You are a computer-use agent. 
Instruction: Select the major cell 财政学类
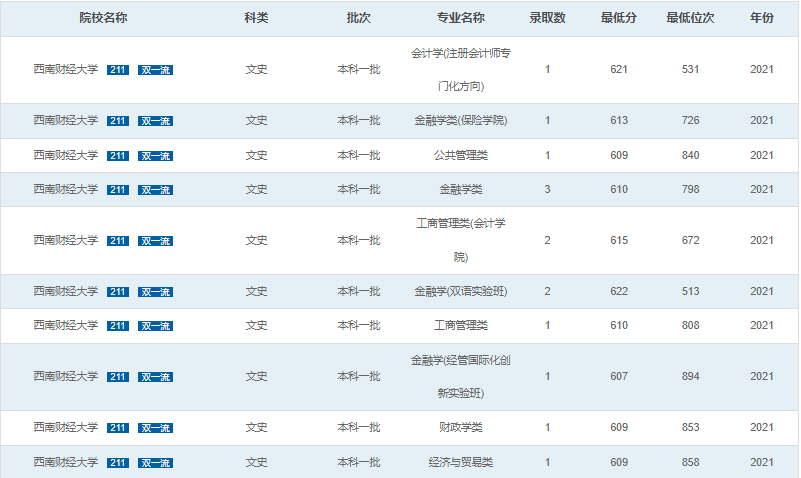[461, 427]
